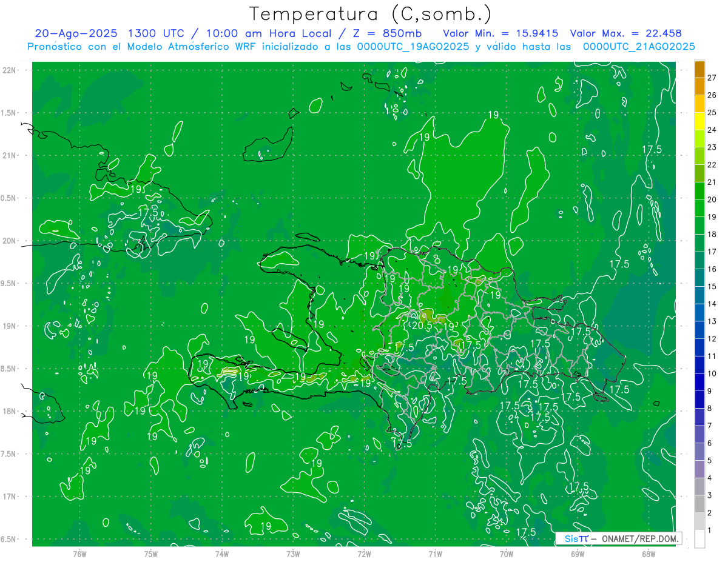728x562 pixels.
Task: Click the '21N' latitude axis label
Action: pyautogui.click(x=9, y=155)
